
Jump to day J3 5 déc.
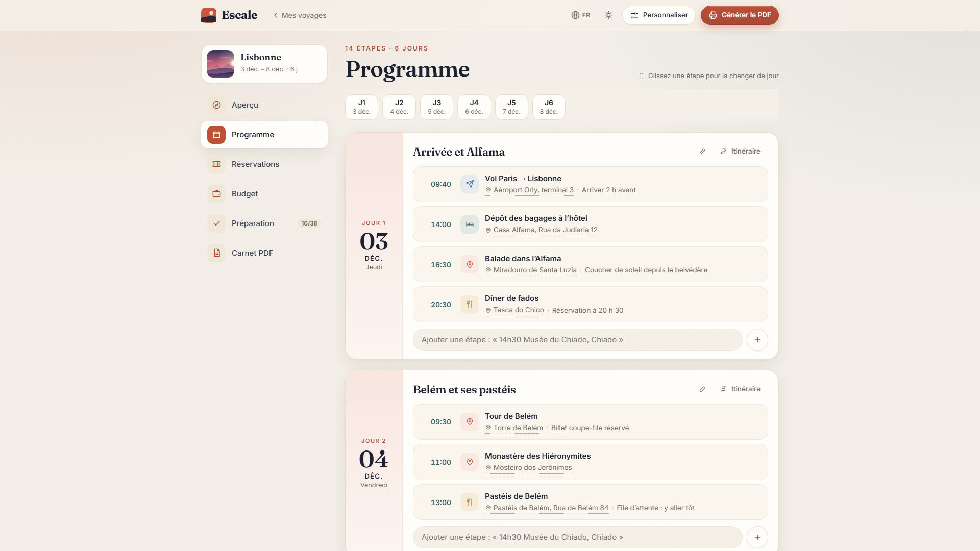pos(436,107)
